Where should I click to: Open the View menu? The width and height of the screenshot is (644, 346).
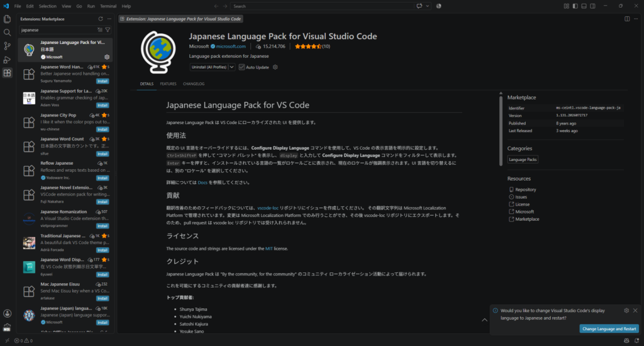coord(66,6)
